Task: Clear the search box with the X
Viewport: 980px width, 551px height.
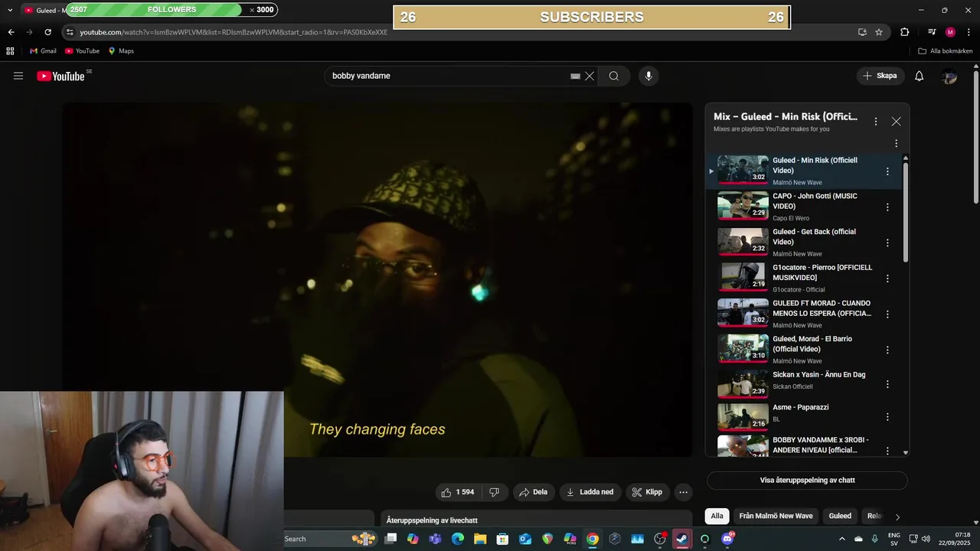Action: (590, 76)
